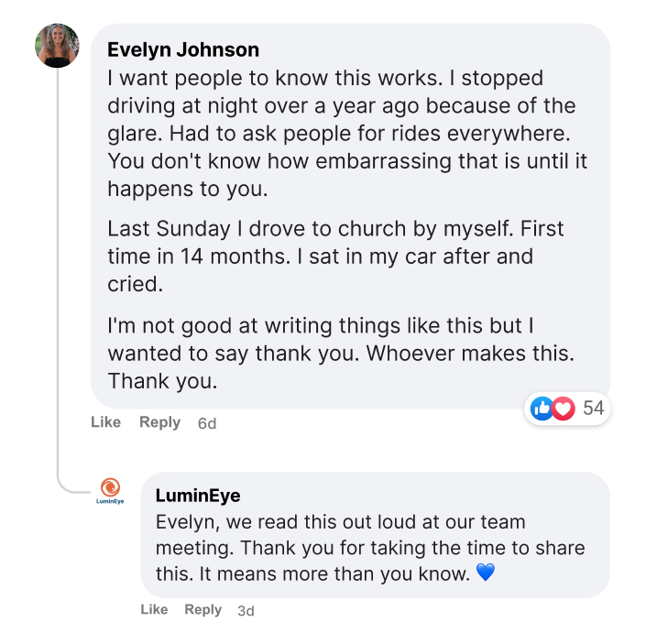Like the LuminEye reply

154,609
